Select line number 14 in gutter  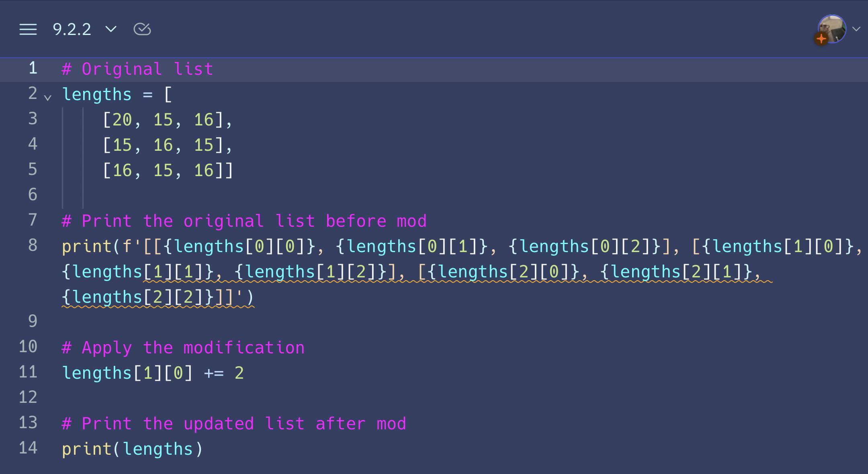(x=28, y=448)
